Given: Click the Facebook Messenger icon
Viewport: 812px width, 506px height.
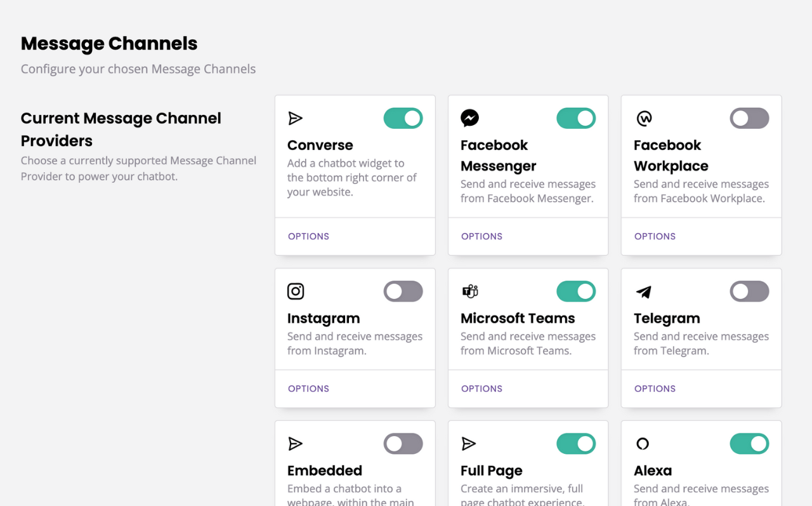Looking at the screenshot, I should click(x=469, y=117).
